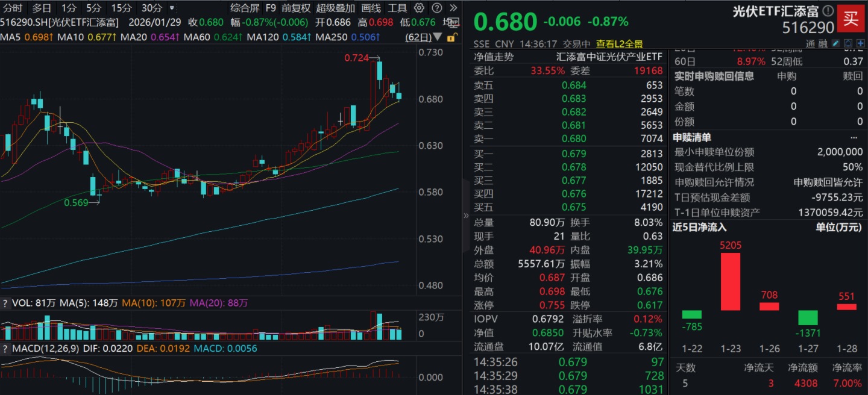Select the 30分 period tab

(x=151, y=8)
